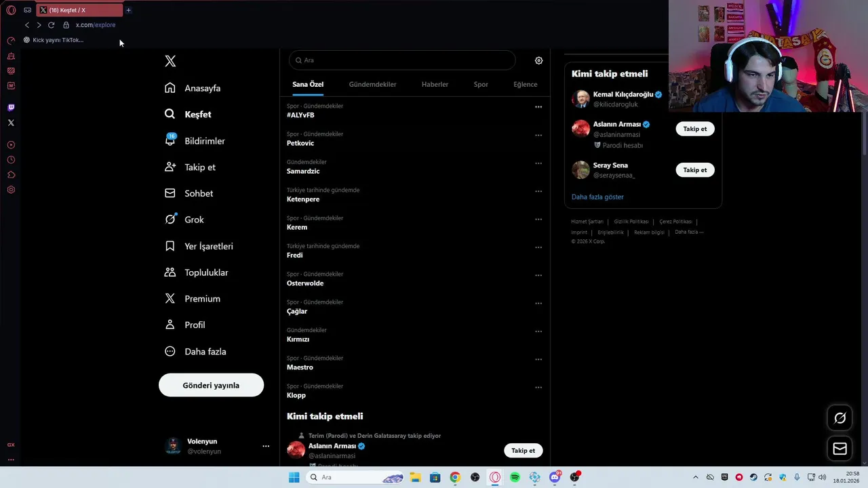The height and width of the screenshot is (488, 868).
Task: Go back to previous page
Action: point(27,25)
